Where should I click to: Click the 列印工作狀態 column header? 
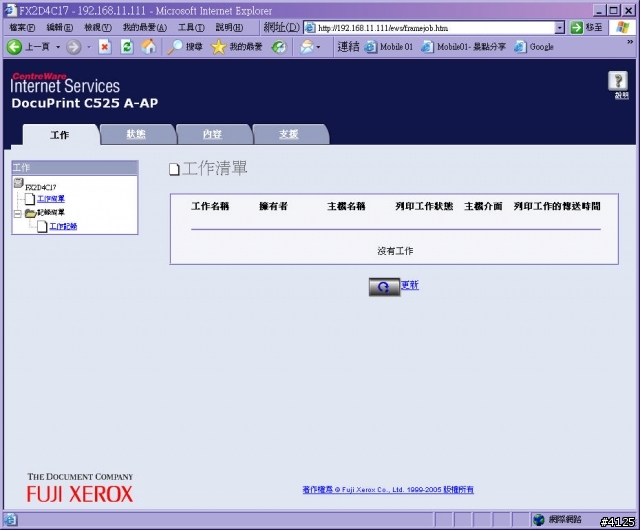pyautogui.click(x=424, y=206)
